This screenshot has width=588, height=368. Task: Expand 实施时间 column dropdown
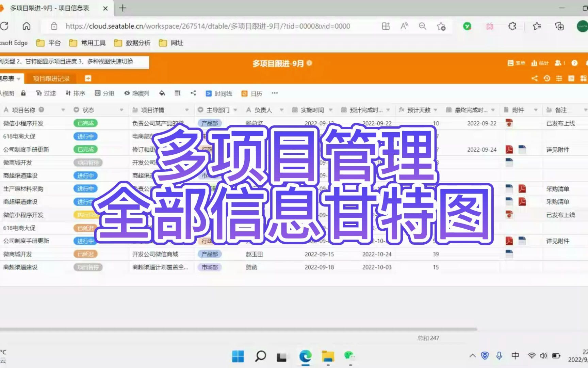pyautogui.click(x=330, y=110)
